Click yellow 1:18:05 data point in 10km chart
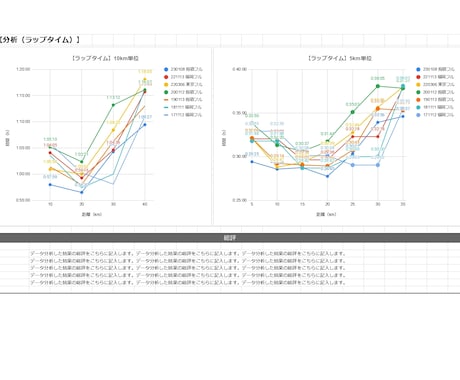This screenshot has width=460, height=380. (x=145, y=79)
